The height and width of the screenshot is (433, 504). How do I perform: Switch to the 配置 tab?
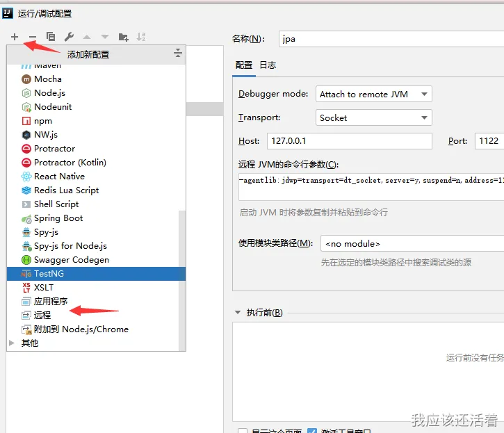pyautogui.click(x=243, y=65)
